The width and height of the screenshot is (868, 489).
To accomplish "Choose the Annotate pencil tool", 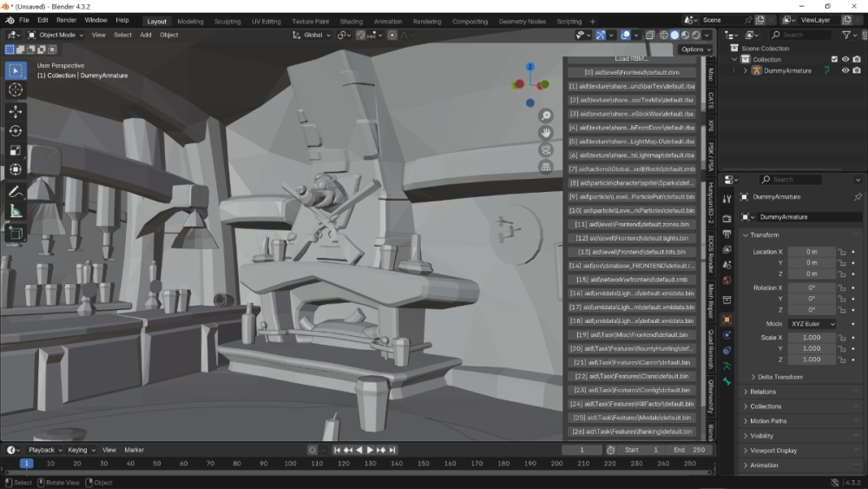I will 16,191.
